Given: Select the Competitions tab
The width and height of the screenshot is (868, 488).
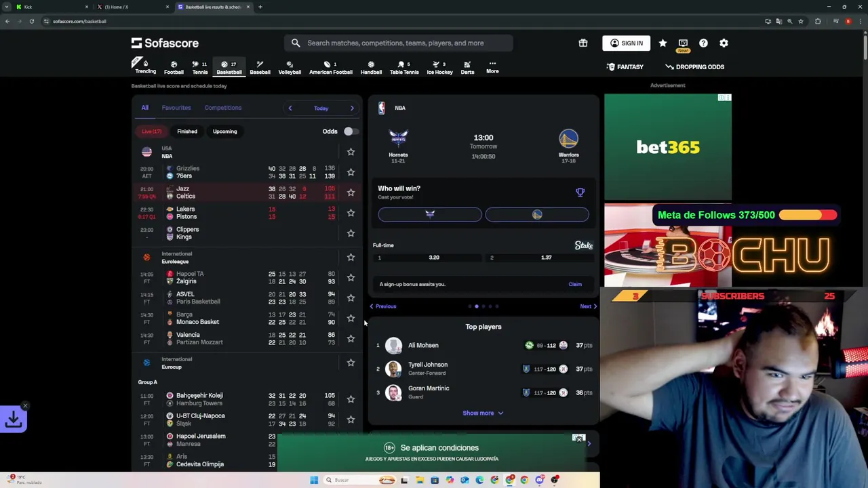Looking at the screenshot, I should [x=223, y=108].
